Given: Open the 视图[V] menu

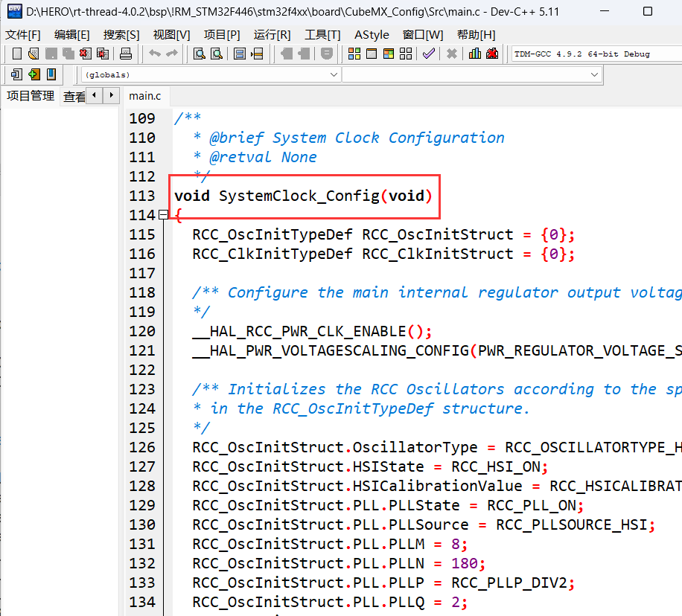Looking at the screenshot, I should (x=171, y=35).
